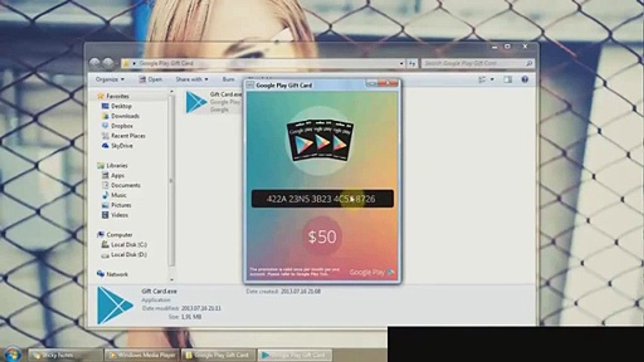Switch to Windows Media Player in the taskbar
This screenshot has width=644, height=362.
tap(143, 355)
